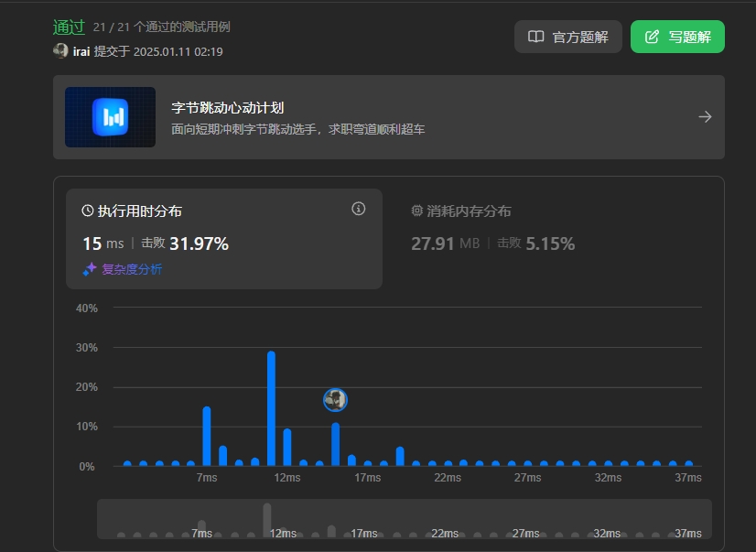
Task: Click the avatar marker on the histogram bar
Action: (335, 400)
